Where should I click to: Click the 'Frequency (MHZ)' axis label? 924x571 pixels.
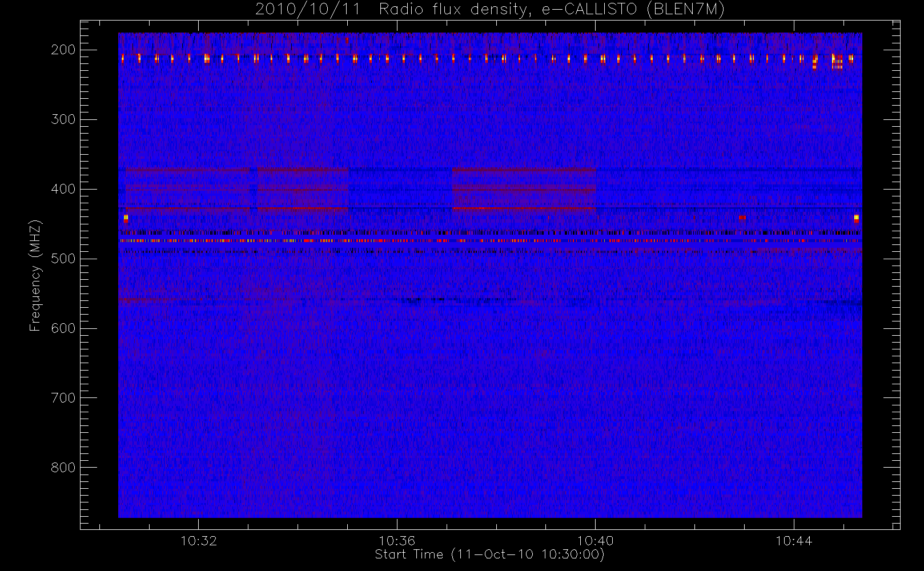(x=35, y=276)
